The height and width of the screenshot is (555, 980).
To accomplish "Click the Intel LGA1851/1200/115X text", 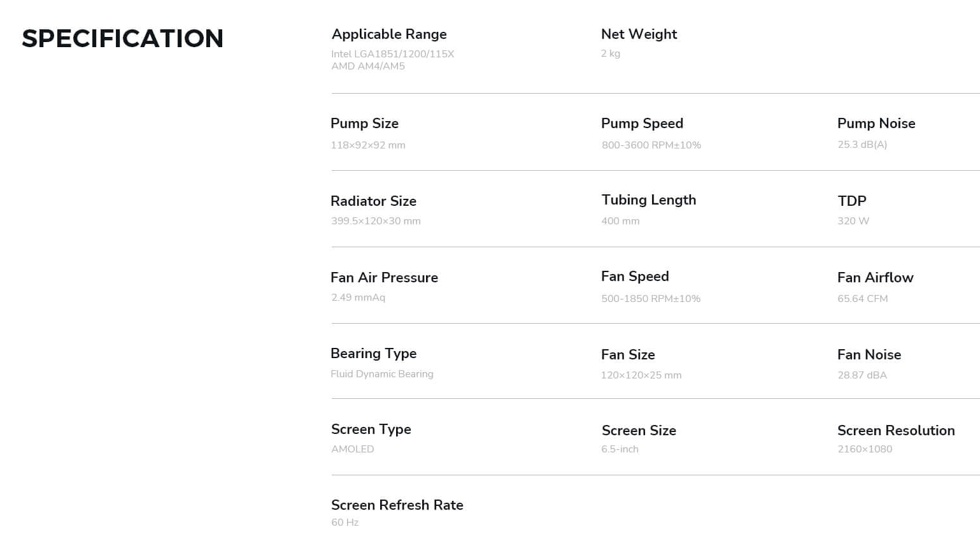I will (x=392, y=54).
